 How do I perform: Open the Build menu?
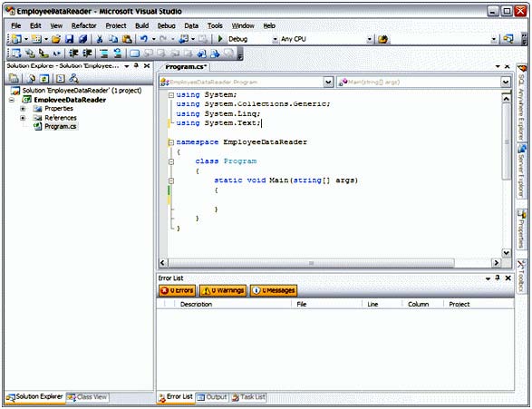[x=141, y=25]
